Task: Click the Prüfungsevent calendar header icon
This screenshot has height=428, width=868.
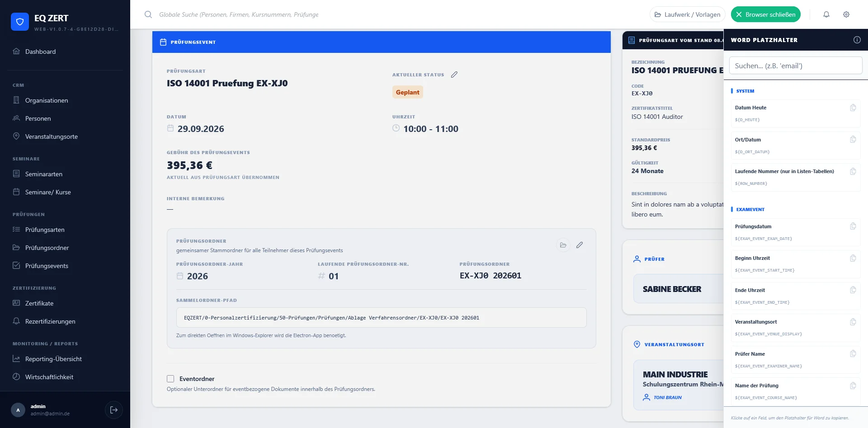Action: (163, 42)
